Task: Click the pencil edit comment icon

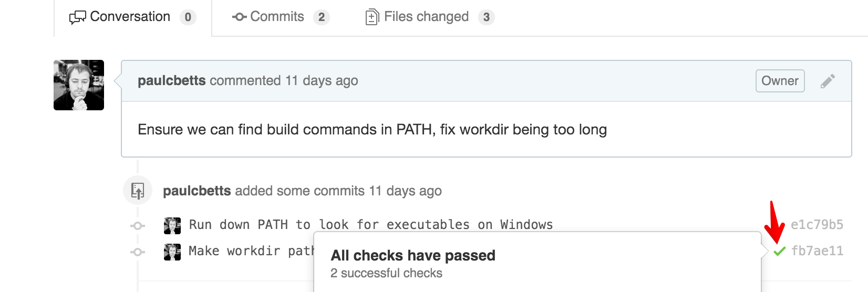Action: point(828,81)
